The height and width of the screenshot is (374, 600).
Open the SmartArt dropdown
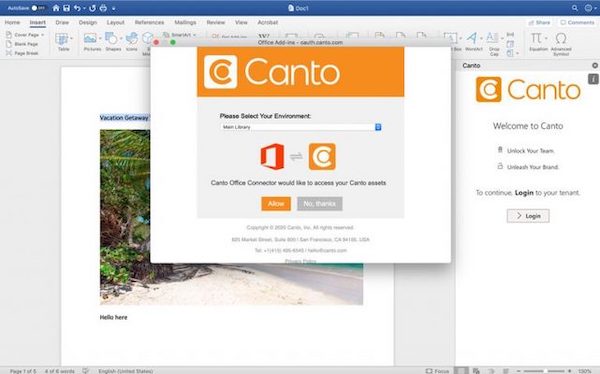pyautogui.click(x=179, y=35)
